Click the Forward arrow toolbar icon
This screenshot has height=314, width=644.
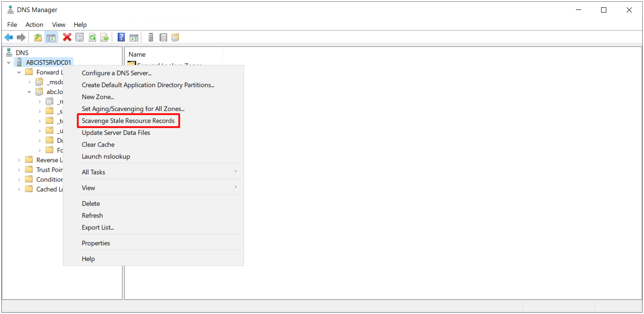tap(21, 38)
